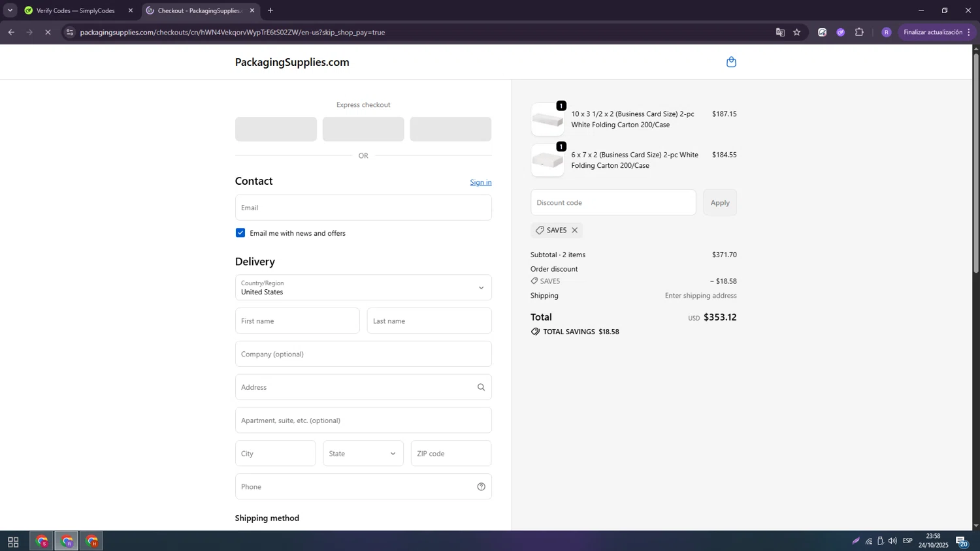Click the phone field help icon

pyautogui.click(x=481, y=486)
